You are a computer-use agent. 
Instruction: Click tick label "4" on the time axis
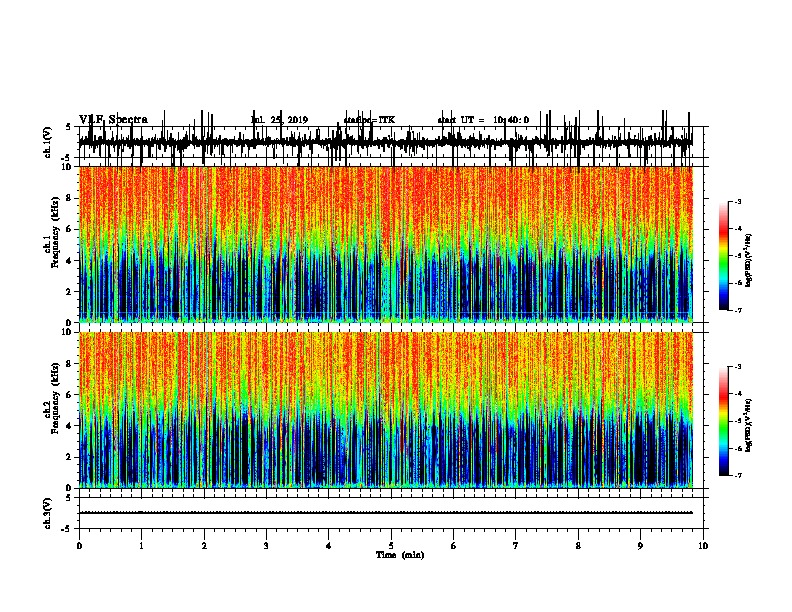click(x=329, y=546)
